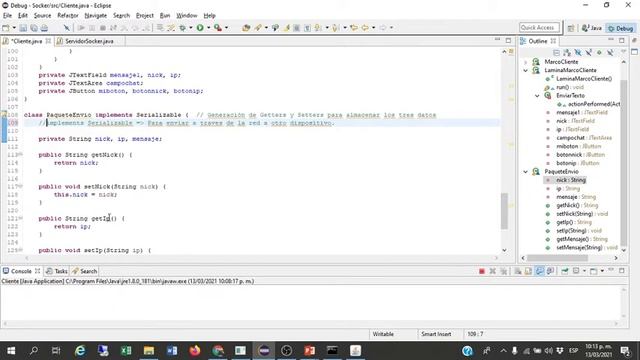Toggle console Scroll Lock
640x360 pixels.
(528, 271)
